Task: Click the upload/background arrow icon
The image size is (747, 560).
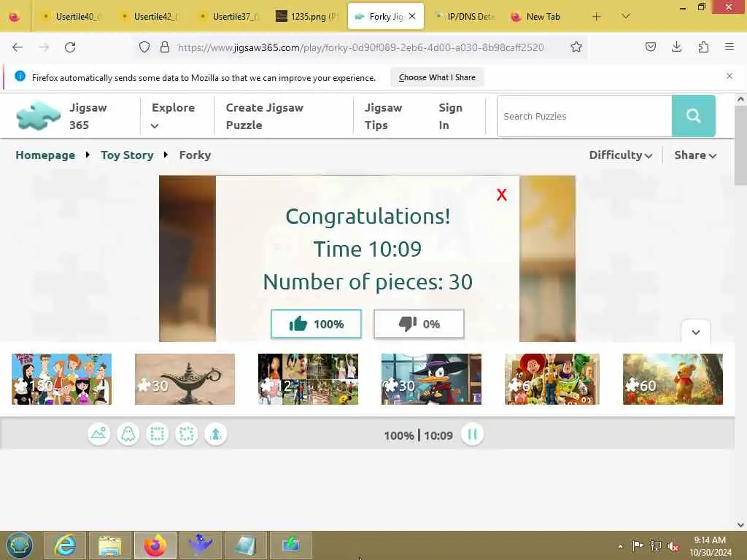Action: coord(215,435)
